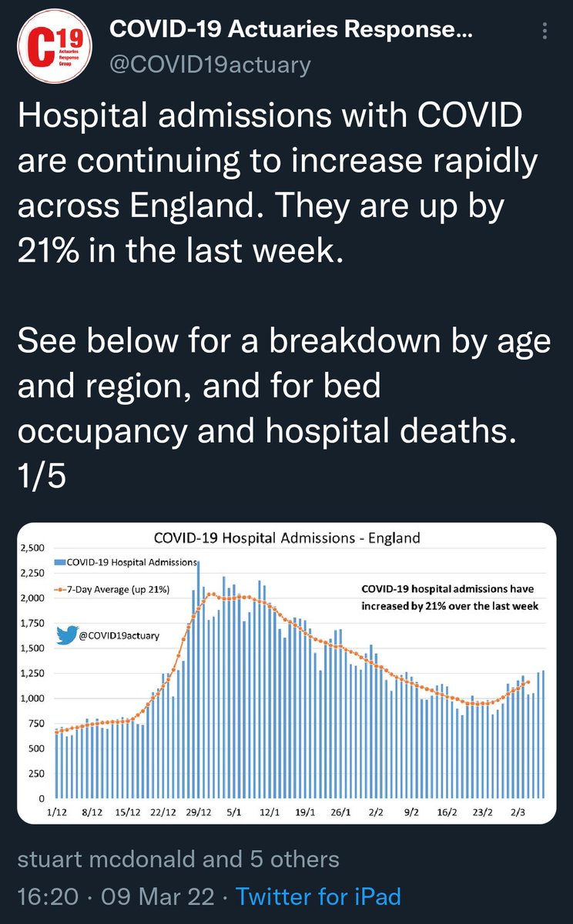Viewport: 573px width, 924px height.
Task: View stuart mcdonald and 5 others tagged
Action: (178, 859)
